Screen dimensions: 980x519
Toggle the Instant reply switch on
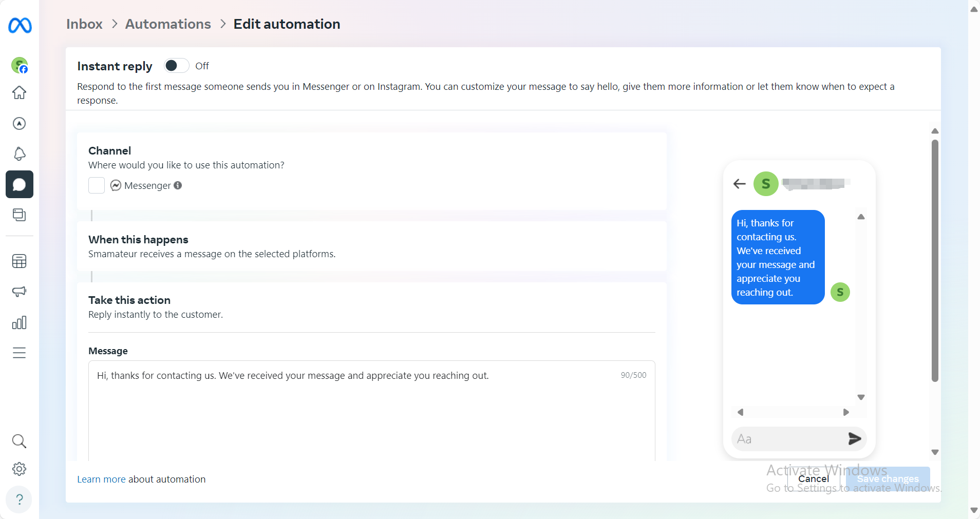tap(175, 66)
